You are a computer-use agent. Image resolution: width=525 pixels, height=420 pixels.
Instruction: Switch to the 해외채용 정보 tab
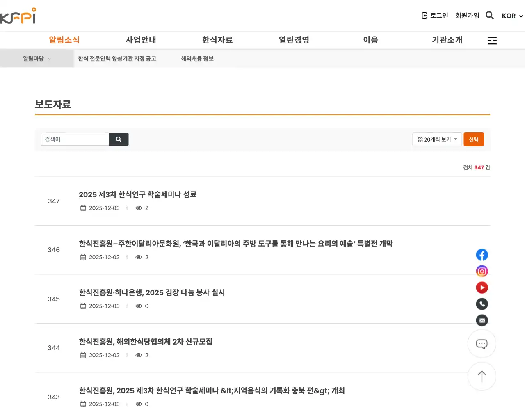coord(197,58)
